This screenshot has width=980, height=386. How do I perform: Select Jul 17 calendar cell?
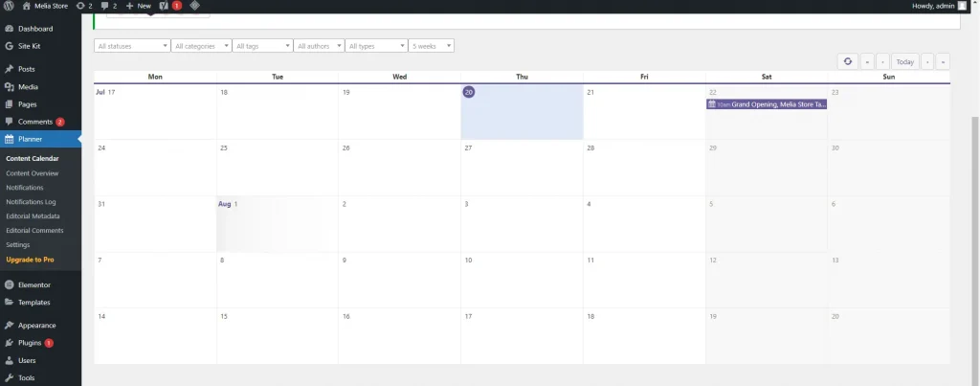[156, 112]
